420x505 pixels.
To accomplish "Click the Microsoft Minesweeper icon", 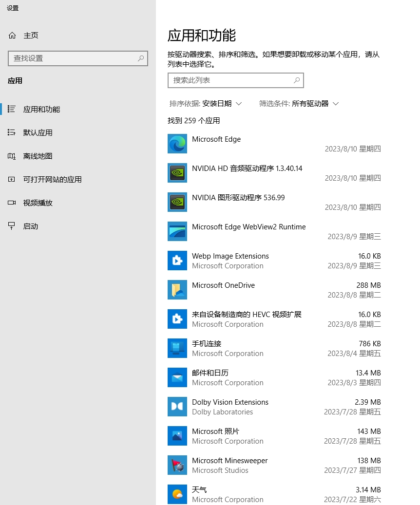I will click(177, 465).
